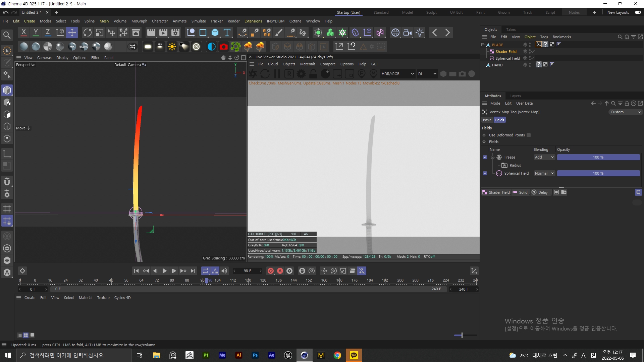
Task: Toggle the Freeze field checkbox
Action: click(x=485, y=157)
